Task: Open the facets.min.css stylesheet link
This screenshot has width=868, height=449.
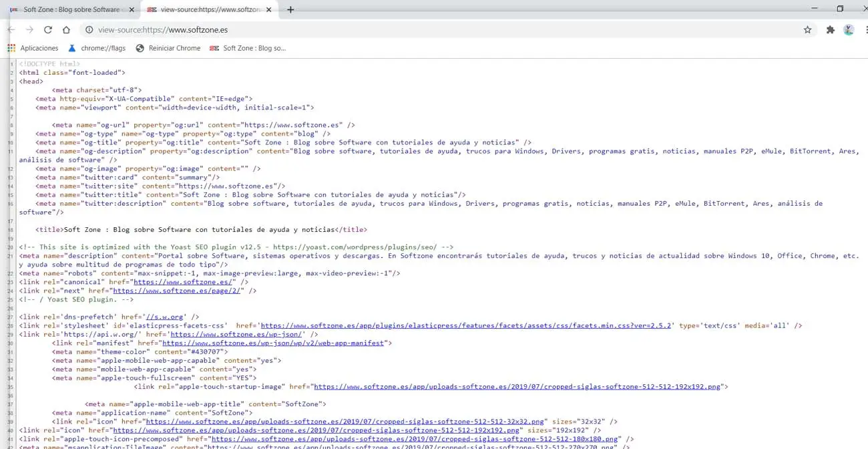Action: 466,325
